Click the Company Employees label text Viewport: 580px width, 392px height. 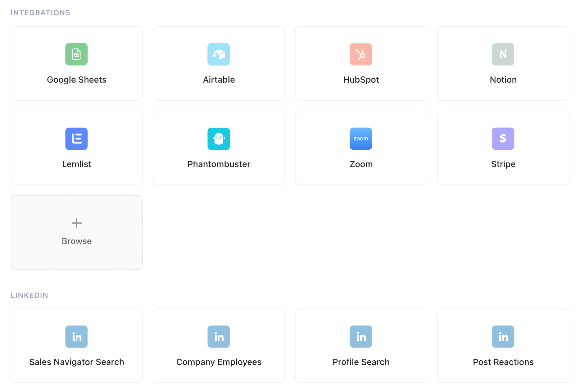[x=219, y=362]
